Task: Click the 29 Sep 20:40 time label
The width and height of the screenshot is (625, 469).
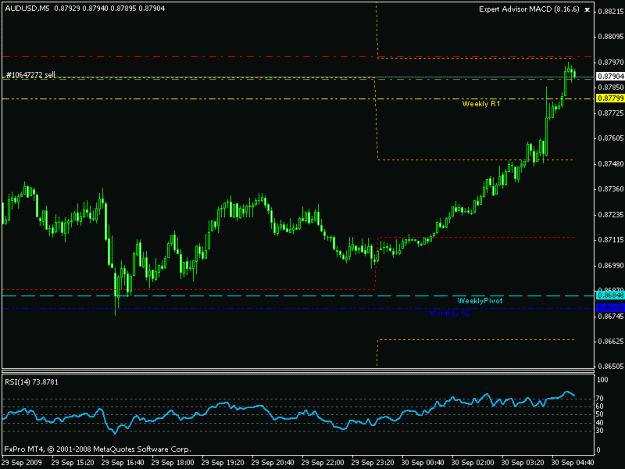Action: coord(273,463)
